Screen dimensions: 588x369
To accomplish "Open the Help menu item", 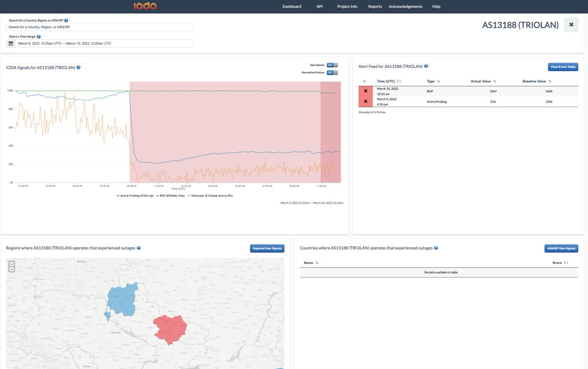I will point(436,6).
